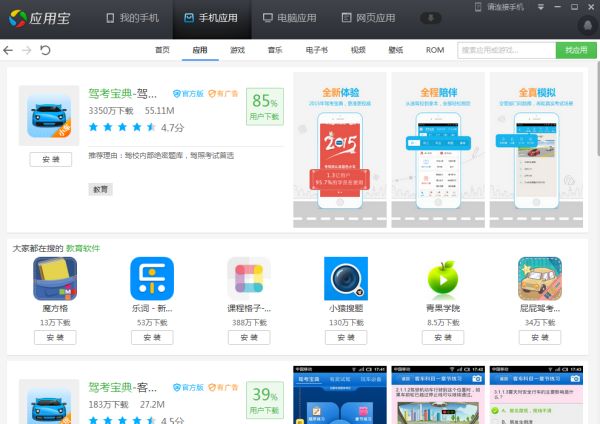The image size is (600, 424).
Task: Install 课程格子 app
Action: [249, 338]
